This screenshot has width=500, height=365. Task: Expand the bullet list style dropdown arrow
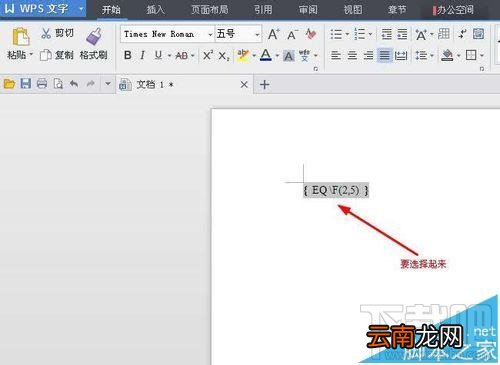click(347, 34)
